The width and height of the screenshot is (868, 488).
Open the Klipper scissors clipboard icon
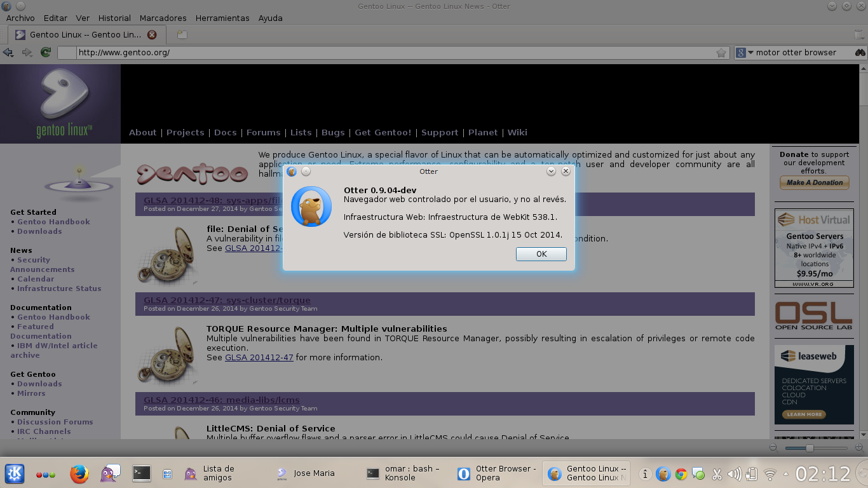(717, 474)
